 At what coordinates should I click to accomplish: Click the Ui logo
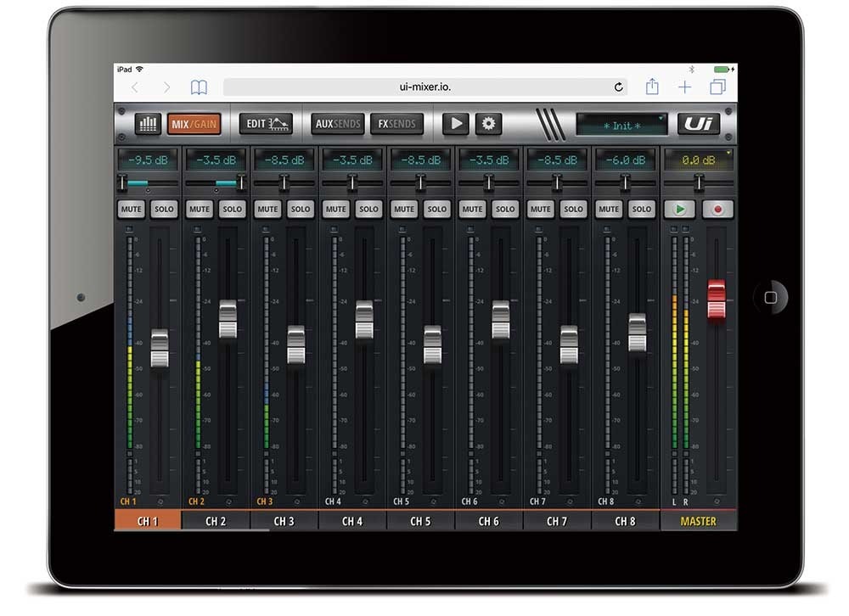coord(698,123)
